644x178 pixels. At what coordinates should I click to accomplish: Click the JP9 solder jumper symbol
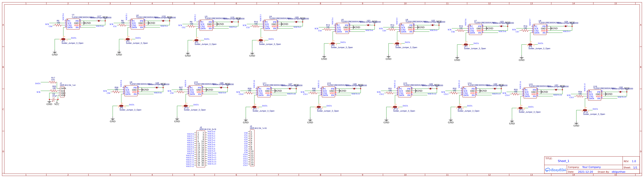tap(121, 106)
